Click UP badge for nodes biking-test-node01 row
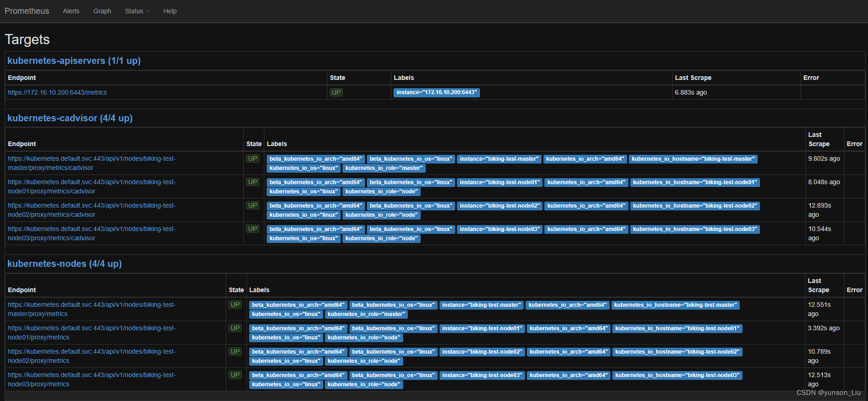This screenshot has height=401, width=868. click(x=235, y=328)
